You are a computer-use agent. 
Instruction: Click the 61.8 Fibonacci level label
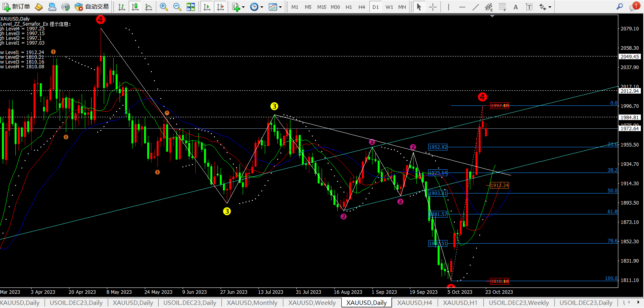(x=612, y=212)
